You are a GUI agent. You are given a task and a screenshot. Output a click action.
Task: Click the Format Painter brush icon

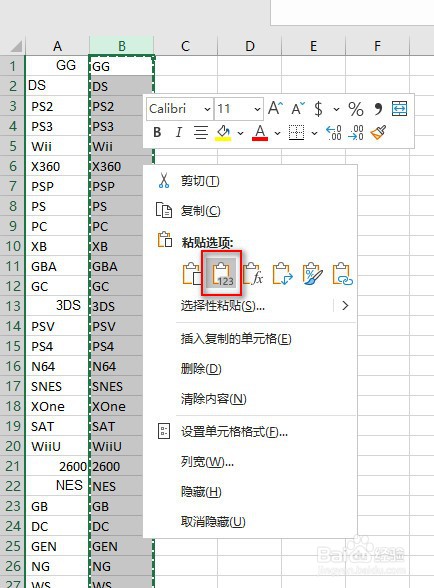[378, 132]
